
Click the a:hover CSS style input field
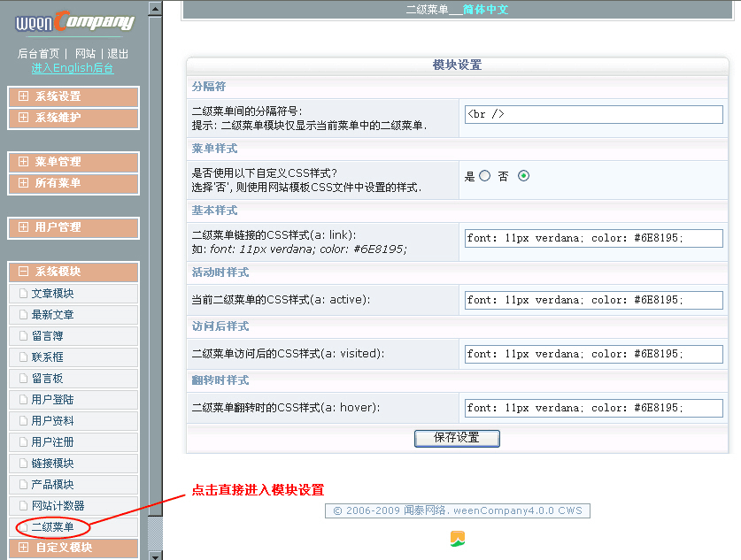[593, 409]
